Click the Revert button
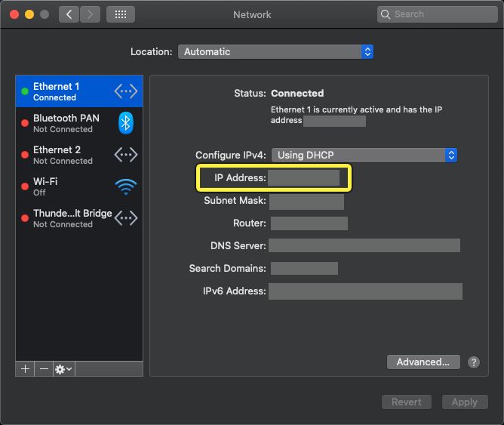The image size is (504, 425). coord(407,402)
